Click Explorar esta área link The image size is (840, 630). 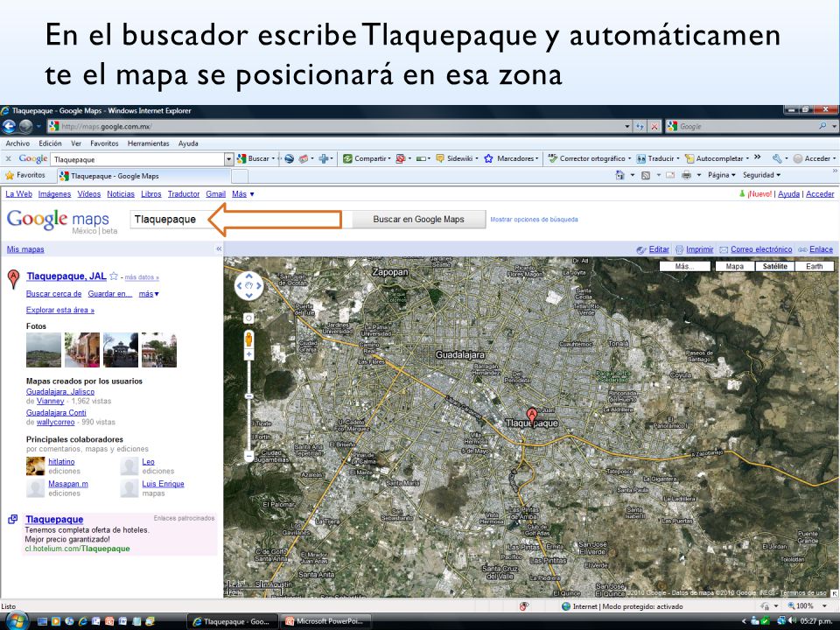[x=60, y=310]
